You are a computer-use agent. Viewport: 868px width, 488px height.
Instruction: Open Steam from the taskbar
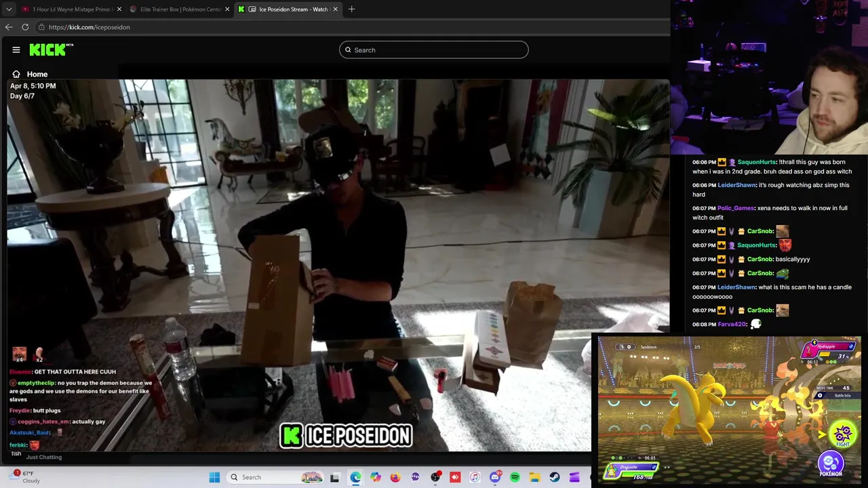555,477
